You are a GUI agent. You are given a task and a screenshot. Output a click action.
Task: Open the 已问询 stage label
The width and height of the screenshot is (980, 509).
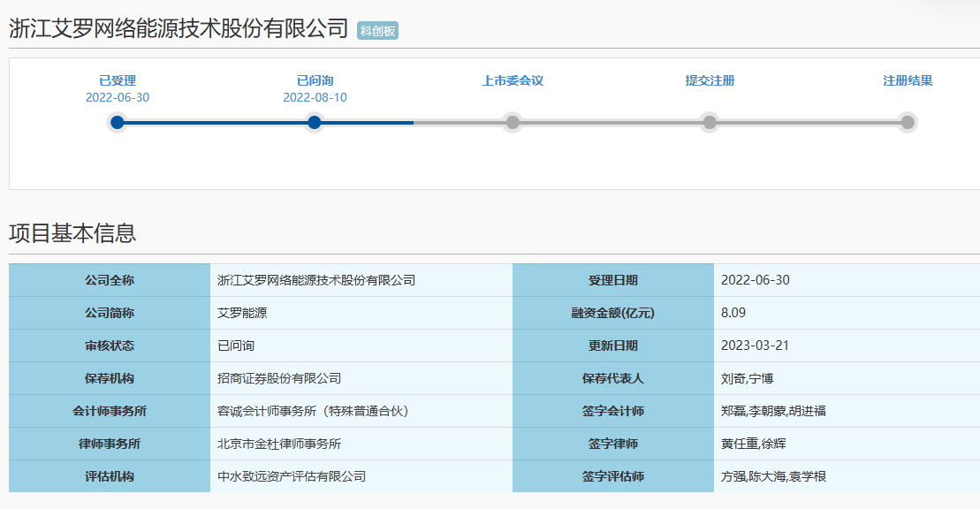pyautogui.click(x=315, y=80)
